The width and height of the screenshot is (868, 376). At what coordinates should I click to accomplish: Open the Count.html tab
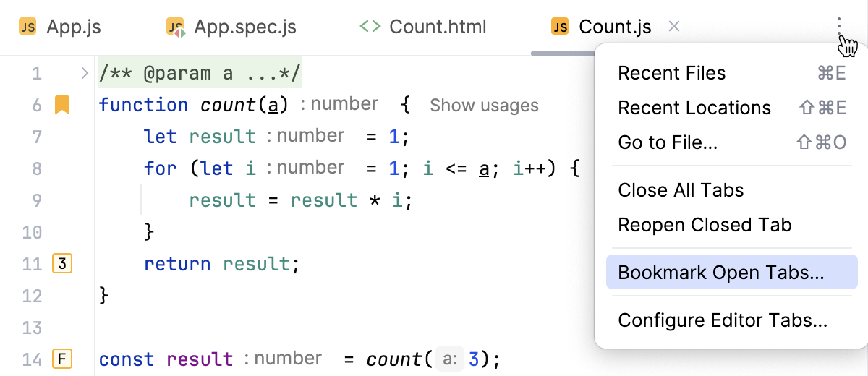(438, 27)
